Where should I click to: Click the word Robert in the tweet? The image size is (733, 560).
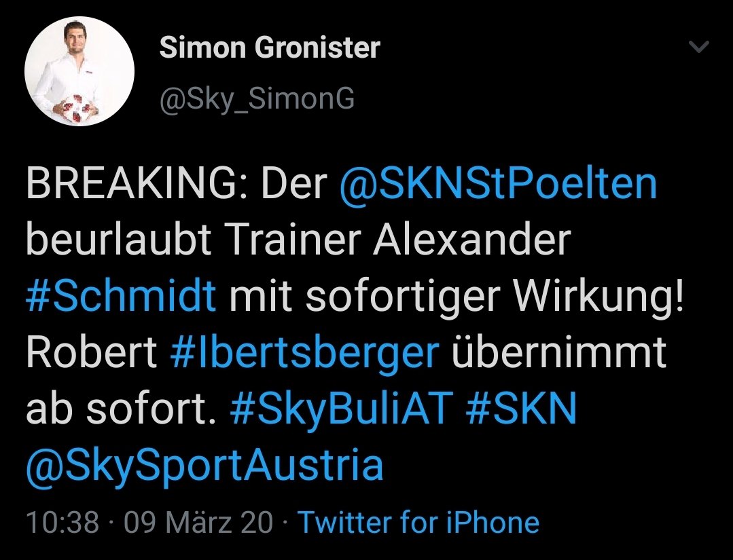(x=92, y=352)
